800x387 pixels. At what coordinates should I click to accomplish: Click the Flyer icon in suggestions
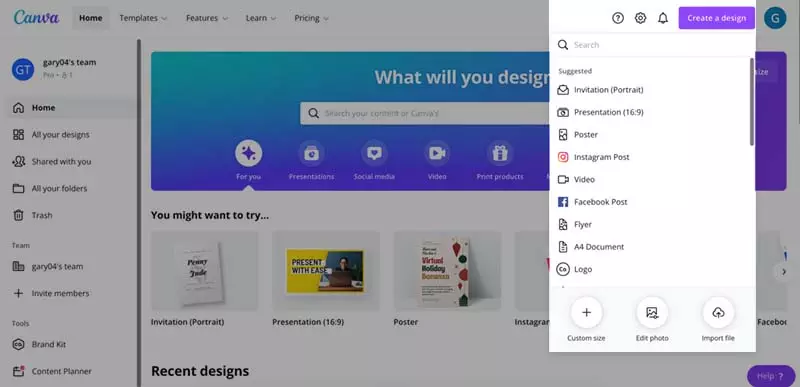tap(563, 224)
